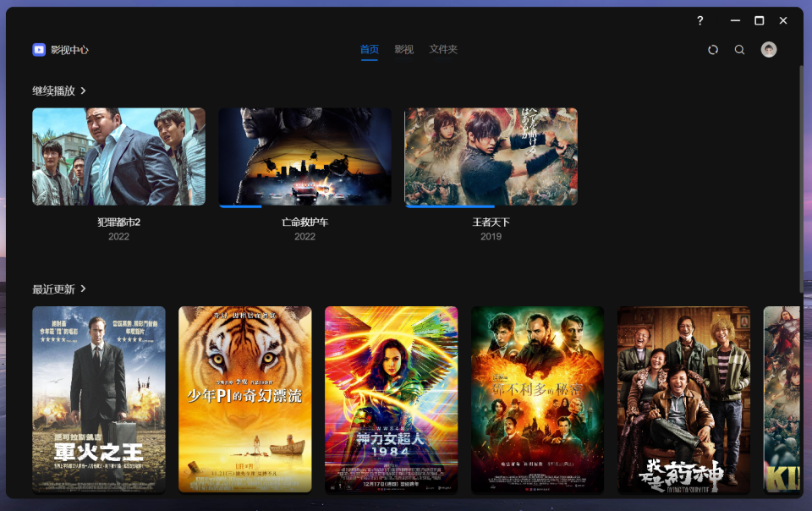Open the 邓不利多的秘密 poster
812x511 pixels.
tap(538, 399)
